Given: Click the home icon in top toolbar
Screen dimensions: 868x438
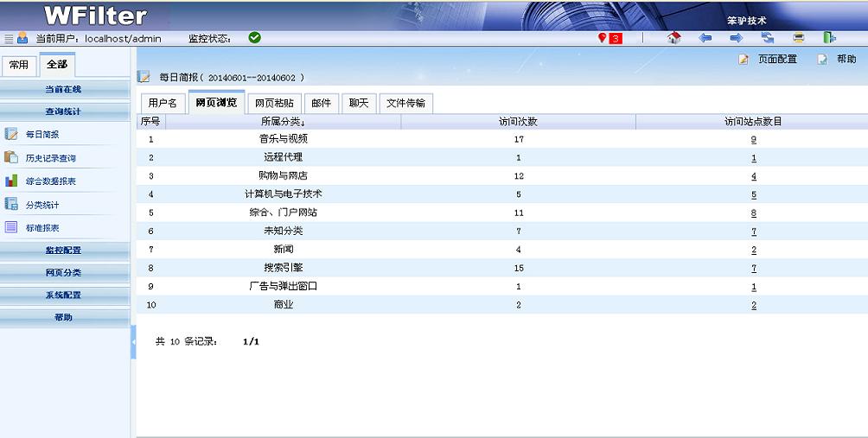Looking at the screenshot, I should [x=674, y=38].
